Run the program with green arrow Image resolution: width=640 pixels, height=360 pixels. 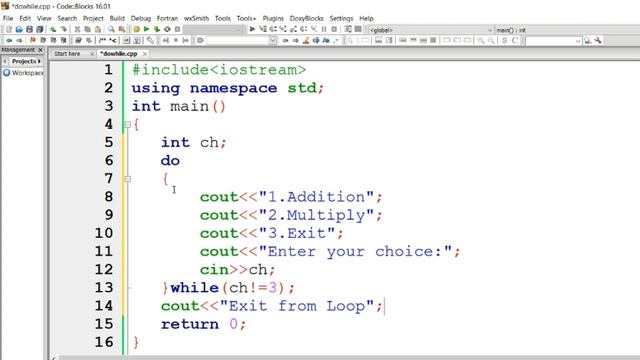click(x=146, y=29)
